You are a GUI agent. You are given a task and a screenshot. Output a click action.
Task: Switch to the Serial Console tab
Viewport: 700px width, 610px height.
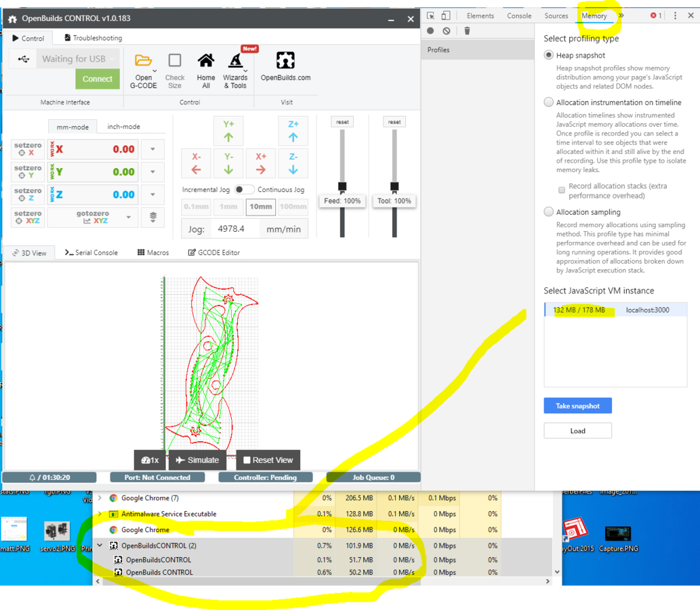[x=91, y=253]
